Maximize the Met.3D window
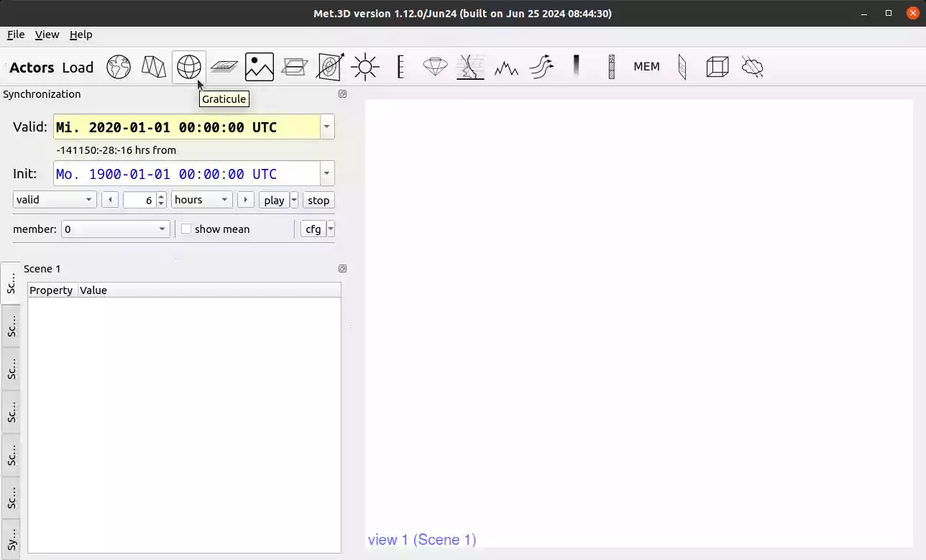The height and width of the screenshot is (560, 926). pyautogui.click(x=889, y=13)
